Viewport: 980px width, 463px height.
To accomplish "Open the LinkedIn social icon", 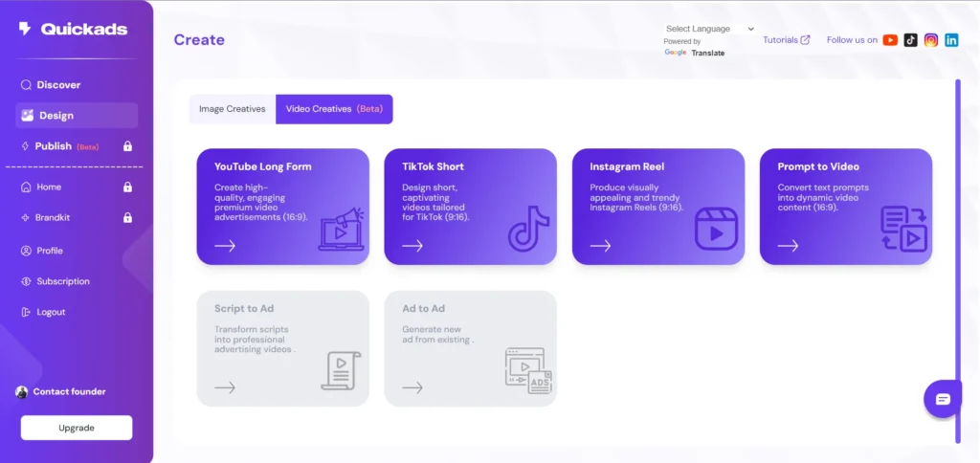I will [951, 40].
